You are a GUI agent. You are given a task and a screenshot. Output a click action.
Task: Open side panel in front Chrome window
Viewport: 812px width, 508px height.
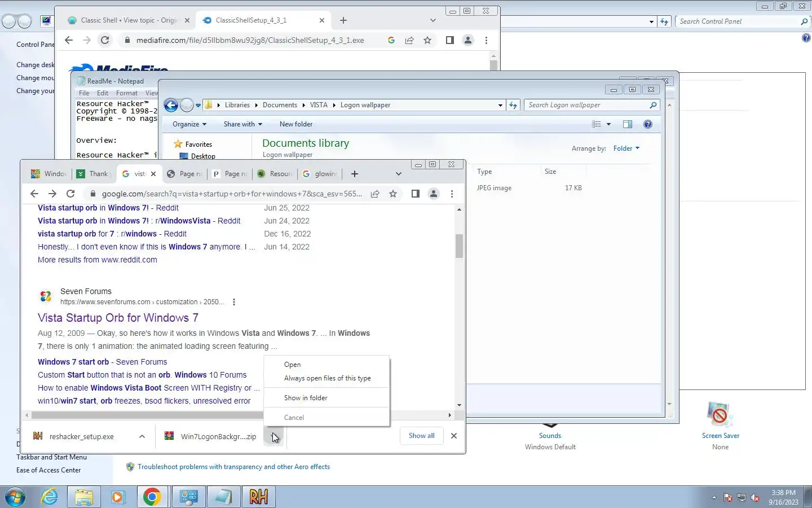click(416, 194)
